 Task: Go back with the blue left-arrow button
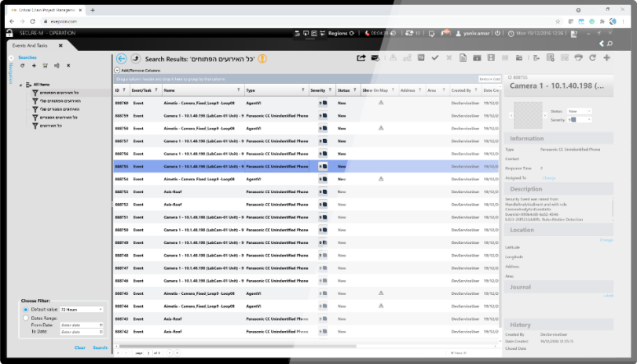(x=121, y=59)
